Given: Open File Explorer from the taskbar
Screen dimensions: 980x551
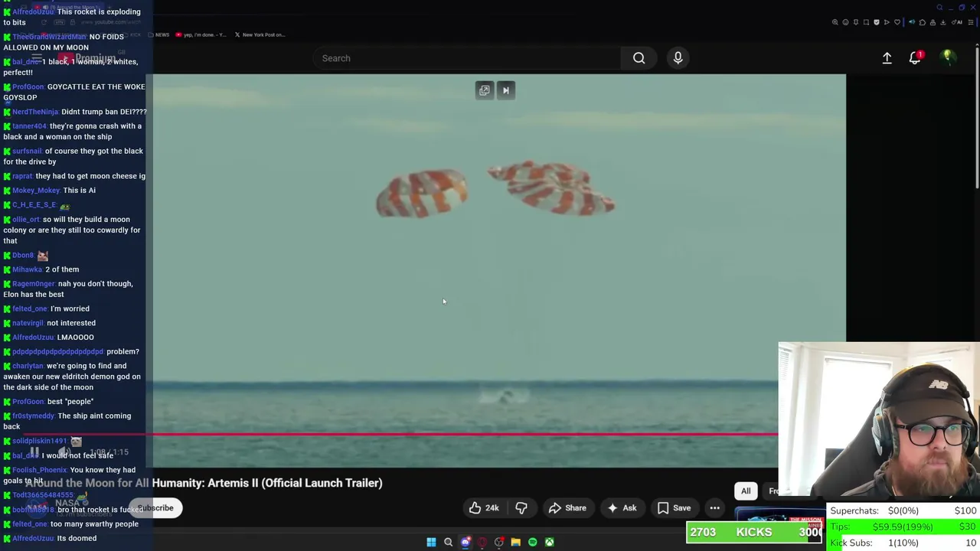Looking at the screenshot, I should (x=515, y=542).
